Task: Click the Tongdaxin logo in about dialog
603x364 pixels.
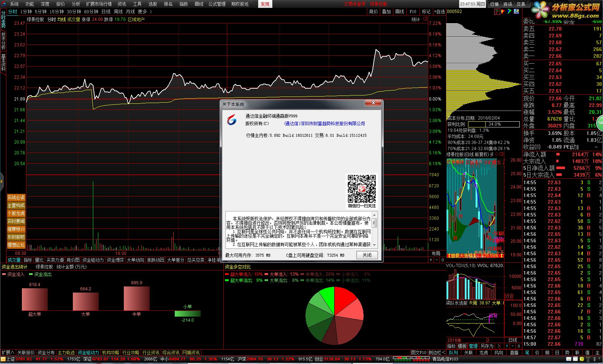Action: (x=232, y=120)
